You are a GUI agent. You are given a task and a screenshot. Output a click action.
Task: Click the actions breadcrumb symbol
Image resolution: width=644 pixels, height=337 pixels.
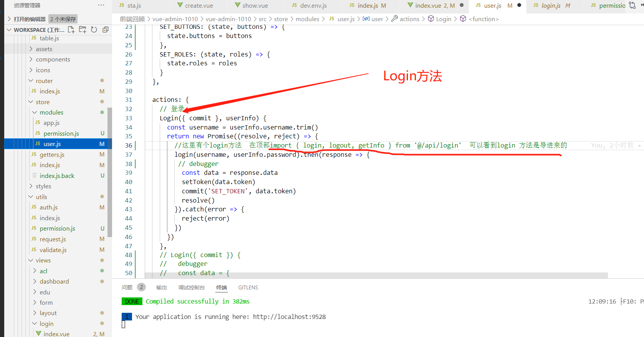[x=405, y=19]
